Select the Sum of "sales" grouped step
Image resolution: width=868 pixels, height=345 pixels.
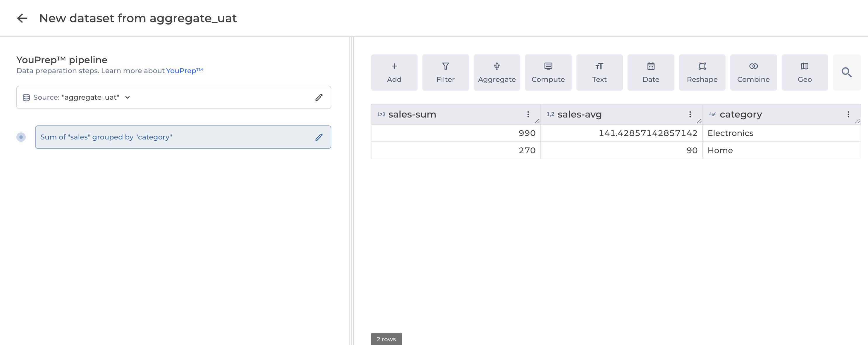pos(183,137)
